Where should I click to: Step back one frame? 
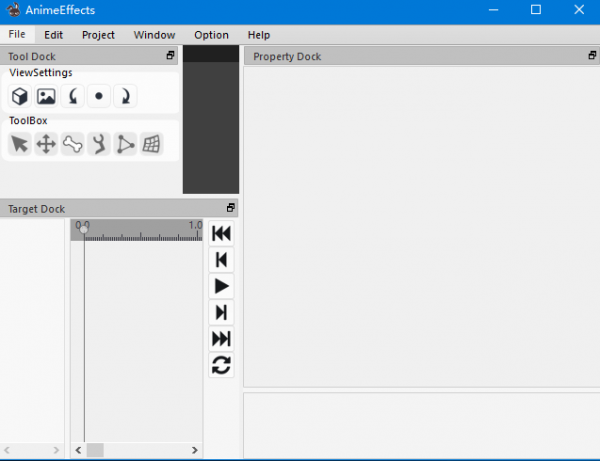pyautogui.click(x=221, y=260)
